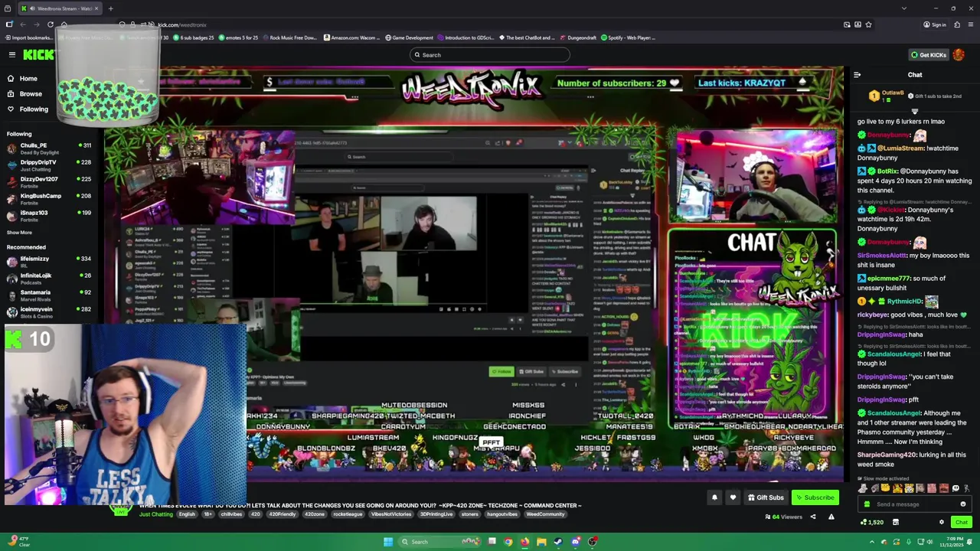Screen dimensions: 980x551
Task: Open lifeismizzy recommended channel
Action: coord(49,261)
